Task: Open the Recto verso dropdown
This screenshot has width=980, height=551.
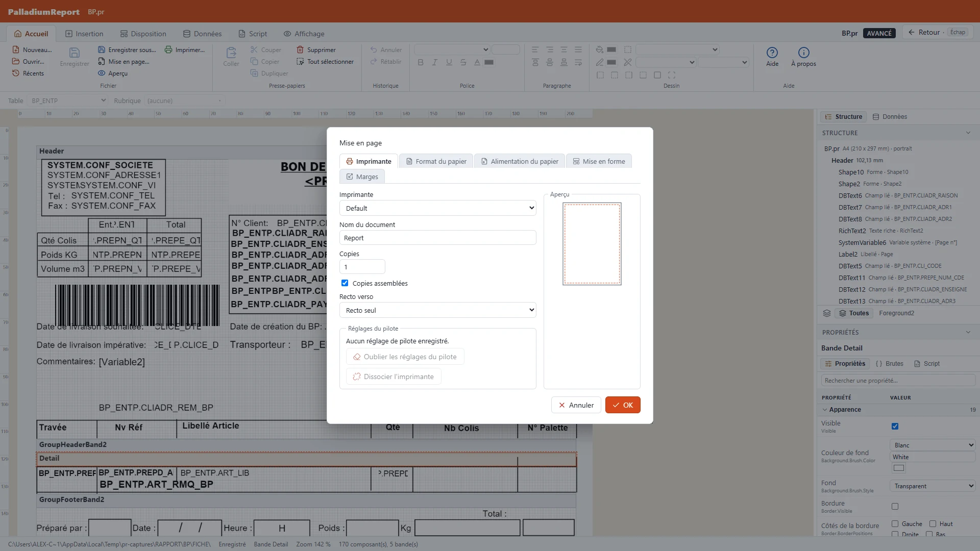Action: pos(437,310)
